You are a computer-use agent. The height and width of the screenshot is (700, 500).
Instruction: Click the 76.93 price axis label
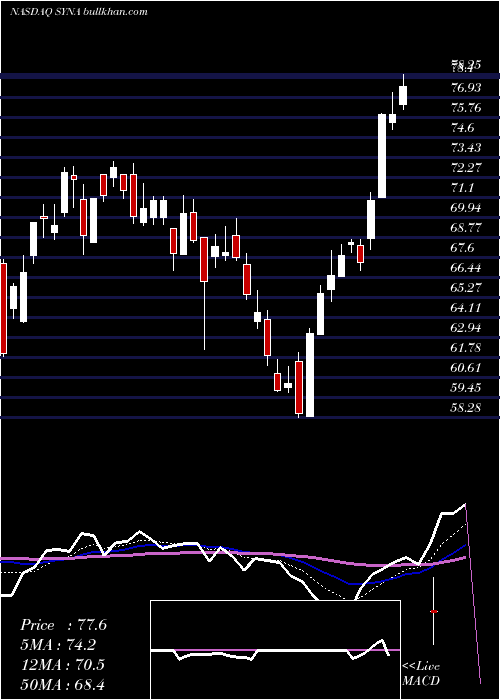point(466,88)
